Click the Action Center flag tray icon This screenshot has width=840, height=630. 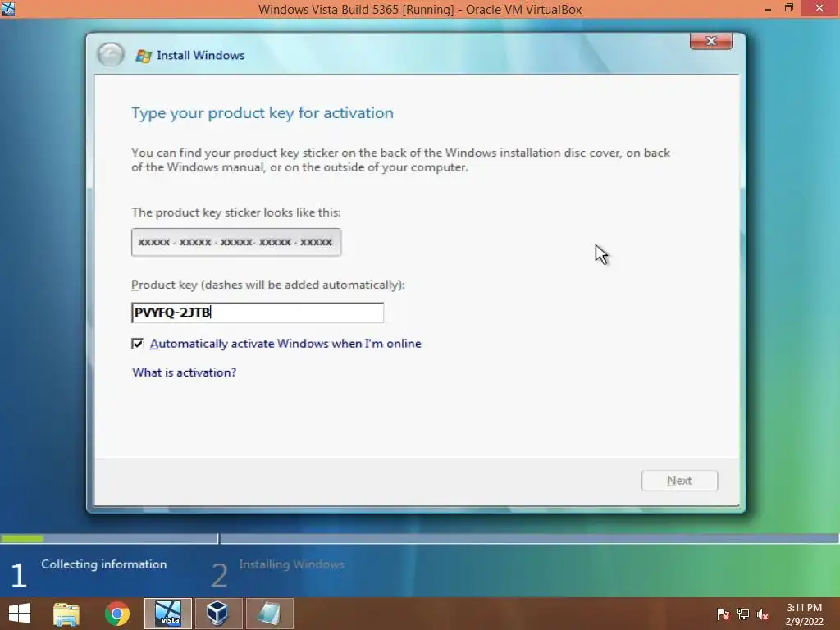click(x=724, y=614)
